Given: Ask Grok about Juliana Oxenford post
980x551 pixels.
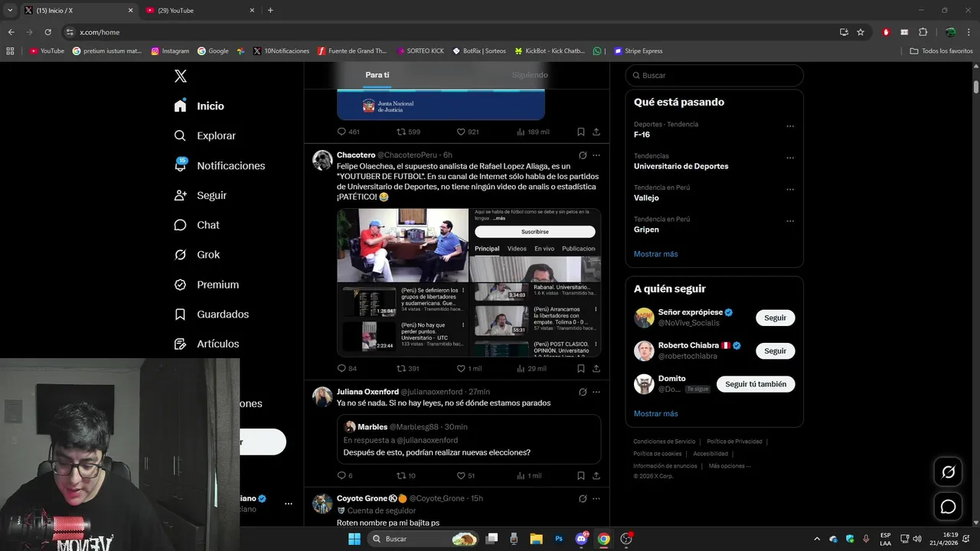Looking at the screenshot, I should click(583, 392).
